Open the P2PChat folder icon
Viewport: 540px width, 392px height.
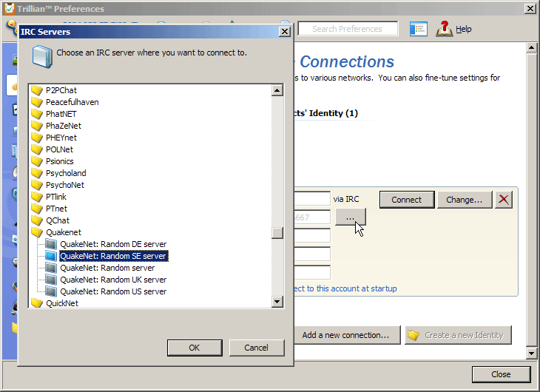point(37,90)
